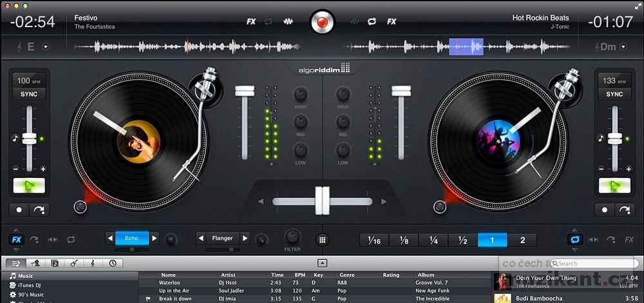
Task: Nudge the right pitch down with minus
Action: pyautogui.click(x=601, y=168)
